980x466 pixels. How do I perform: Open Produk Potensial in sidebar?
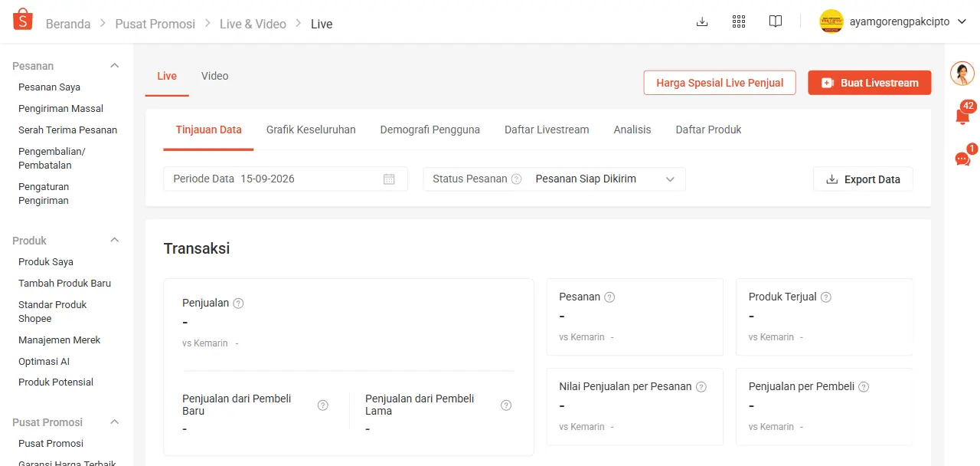click(x=56, y=382)
